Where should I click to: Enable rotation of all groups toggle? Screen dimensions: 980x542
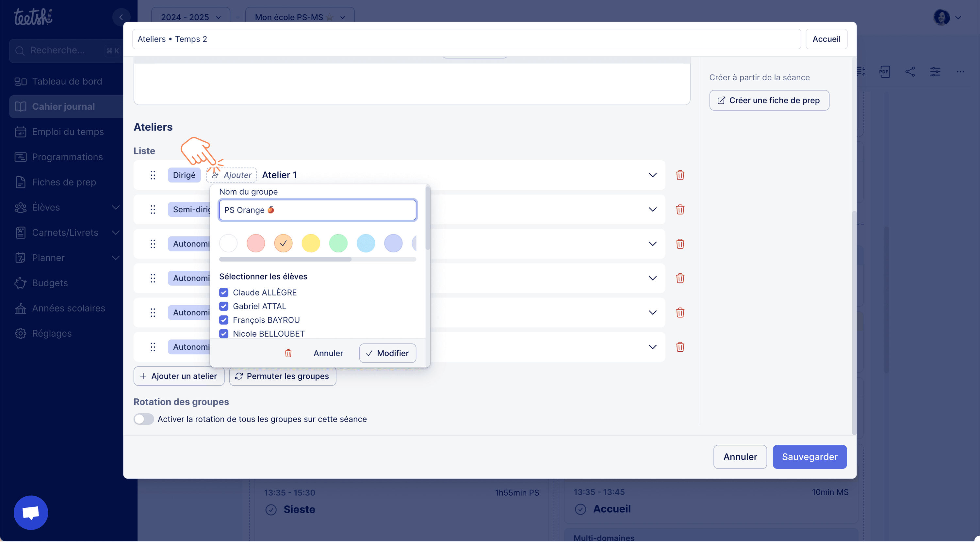coord(143,419)
